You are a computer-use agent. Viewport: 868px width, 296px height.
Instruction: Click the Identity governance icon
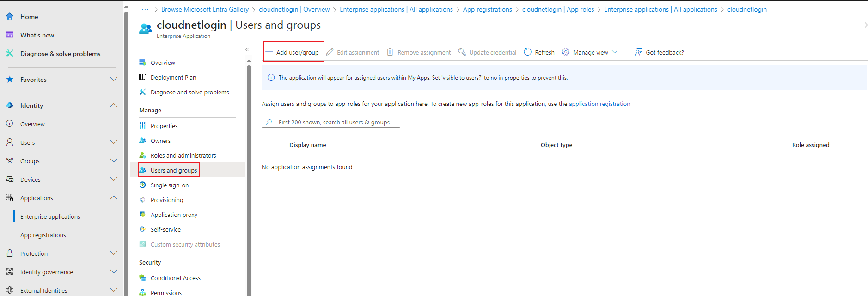pos(10,272)
